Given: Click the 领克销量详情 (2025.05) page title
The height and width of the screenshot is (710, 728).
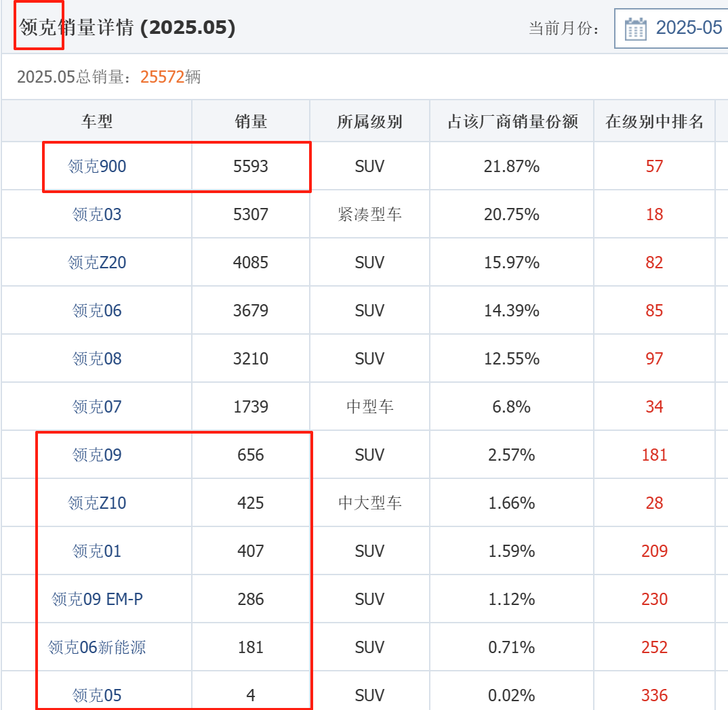Looking at the screenshot, I should tap(127, 27).
